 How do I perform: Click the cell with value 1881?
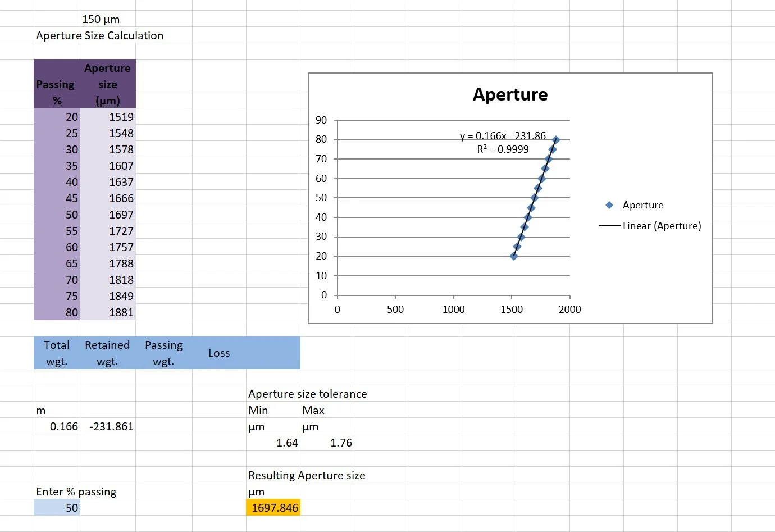[108, 312]
